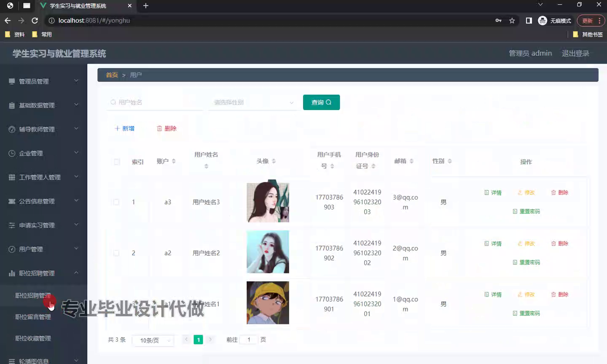Open 管理员管理 sidebar menu
The height and width of the screenshot is (364, 607).
43,81
